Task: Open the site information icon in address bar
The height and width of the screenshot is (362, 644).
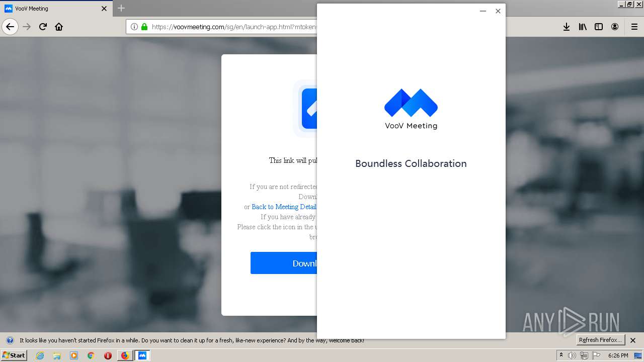Action: pos(134,27)
